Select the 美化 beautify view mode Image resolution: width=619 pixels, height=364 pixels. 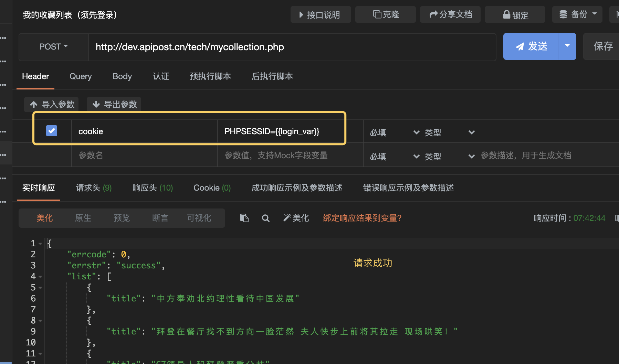point(45,218)
